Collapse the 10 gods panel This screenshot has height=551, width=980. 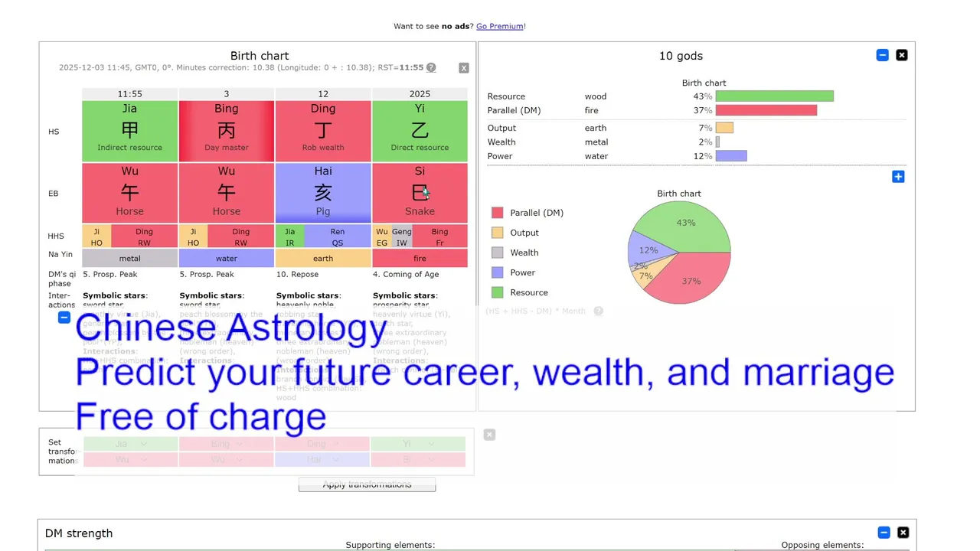click(883, 55)
